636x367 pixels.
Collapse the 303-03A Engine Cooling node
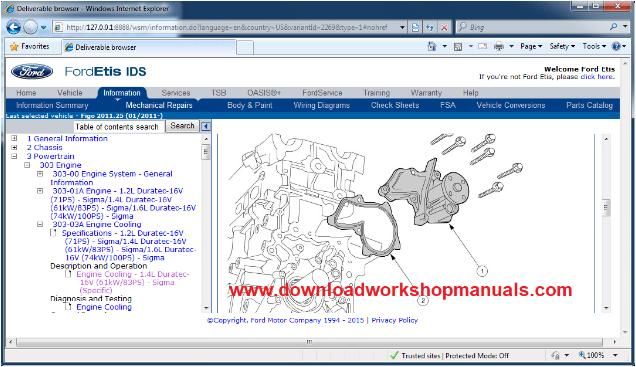(x=40, y=224)
